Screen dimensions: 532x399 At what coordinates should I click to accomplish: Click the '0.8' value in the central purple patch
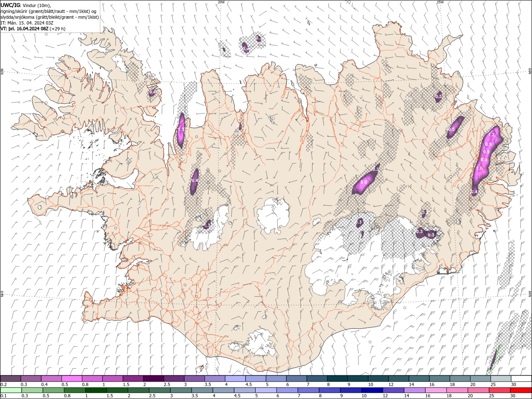tap(364, 182)
